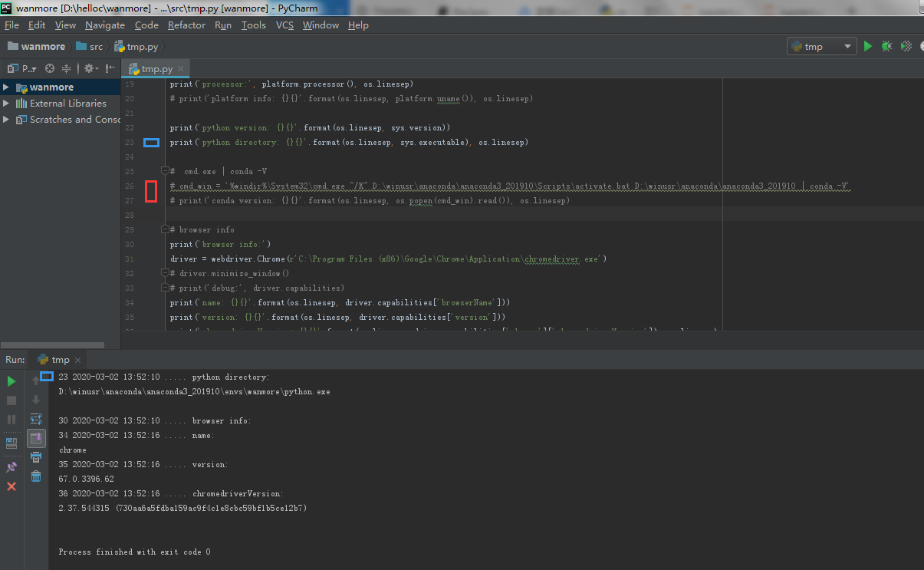
Task: Open the Refactor menu
Action: [186, 25]
